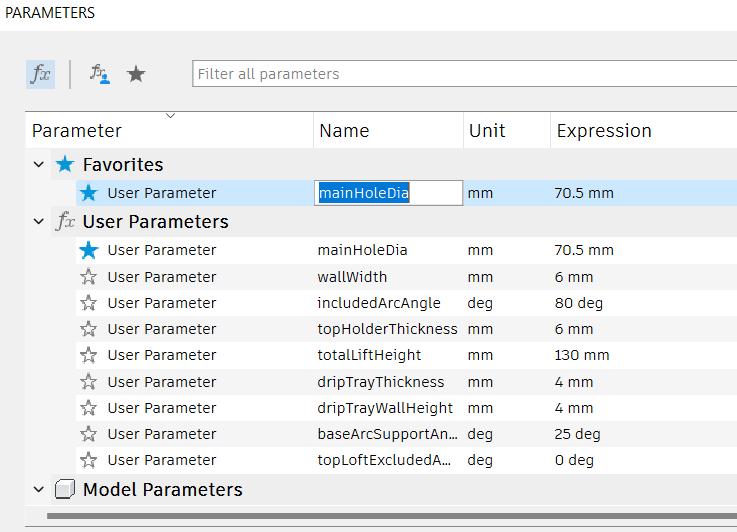Sort by the Parameter column header
The height and width of the screenshot is (532, 737).
click(x=77, y=131)
